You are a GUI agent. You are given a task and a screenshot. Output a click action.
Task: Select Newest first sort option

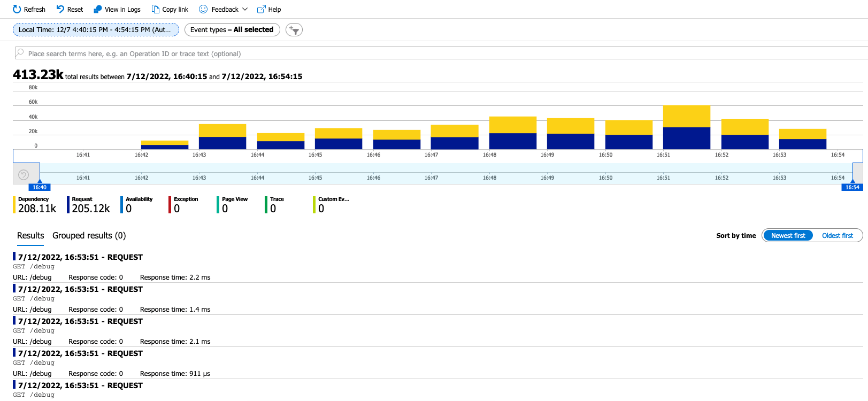click(788, 235)
